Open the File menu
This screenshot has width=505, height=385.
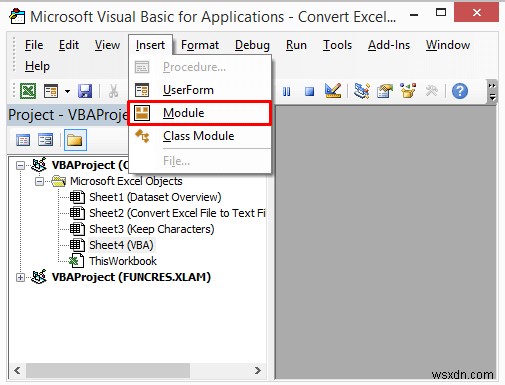point(34,45)
